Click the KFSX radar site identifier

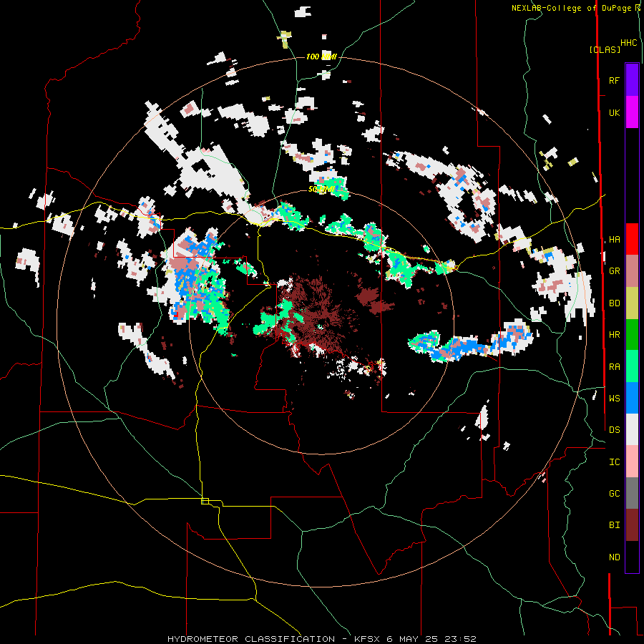coord(368,639)
